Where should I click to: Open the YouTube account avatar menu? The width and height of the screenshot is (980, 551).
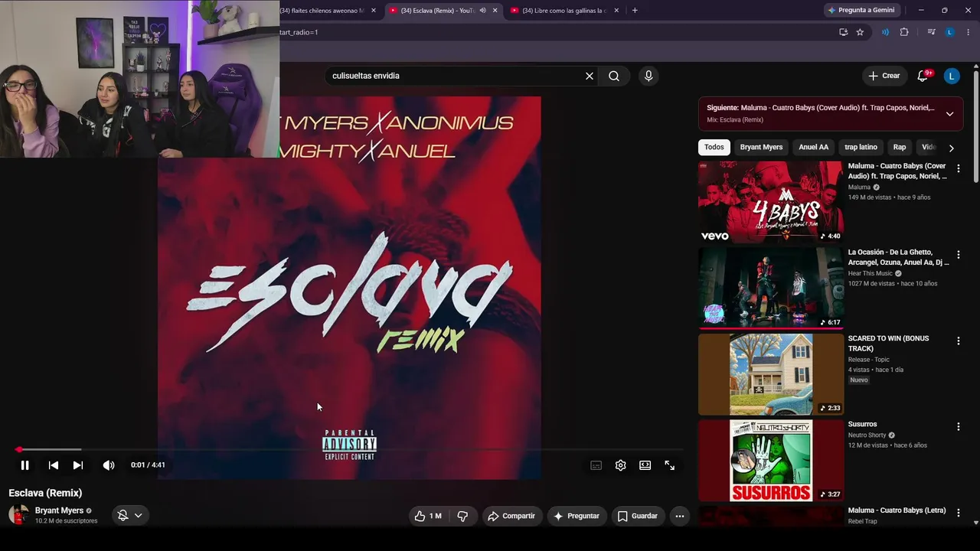click(x=952, y=76)
